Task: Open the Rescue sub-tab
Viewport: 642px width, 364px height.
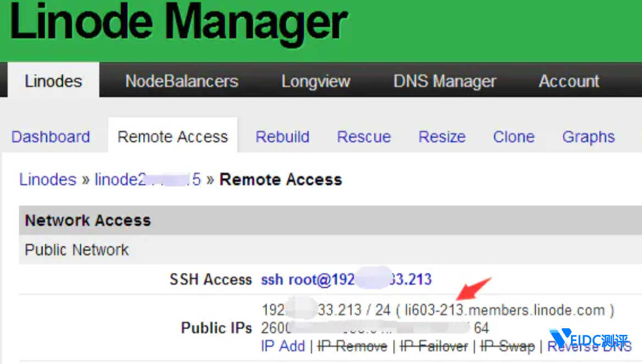Action: (x=364, y=137)
